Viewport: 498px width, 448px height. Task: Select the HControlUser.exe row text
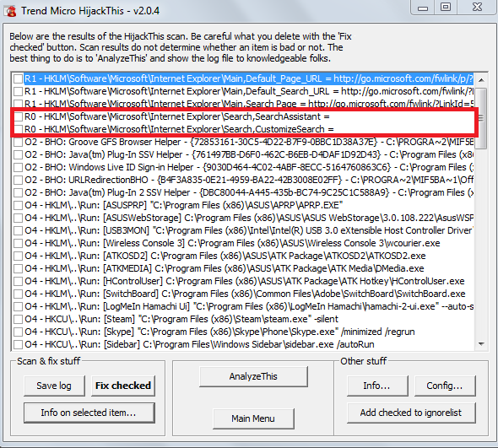[x=245, y=281]
